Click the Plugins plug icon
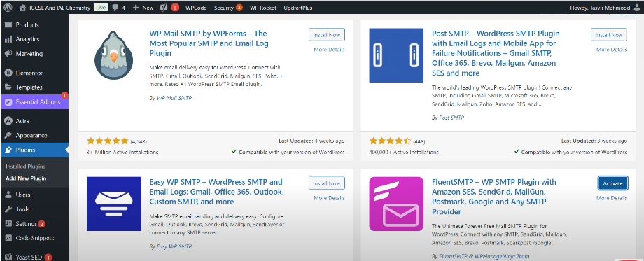Viewport: 644px width, 261px height. click(x=8, y=150)
